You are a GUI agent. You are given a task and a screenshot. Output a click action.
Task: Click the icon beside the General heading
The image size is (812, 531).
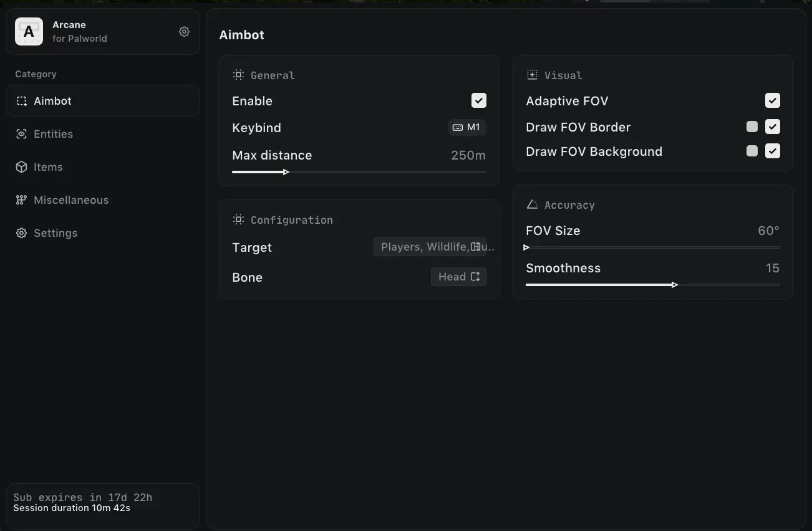point(238,75)
